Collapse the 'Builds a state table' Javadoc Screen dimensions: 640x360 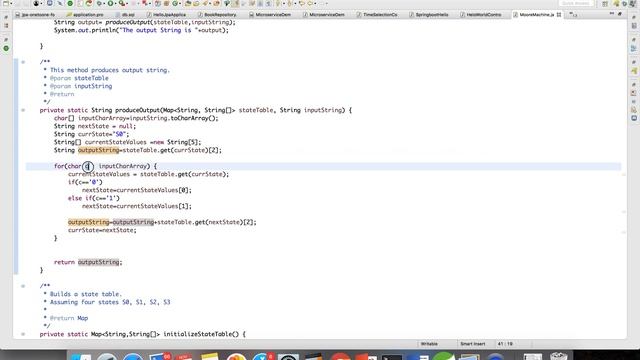point(23,286)
